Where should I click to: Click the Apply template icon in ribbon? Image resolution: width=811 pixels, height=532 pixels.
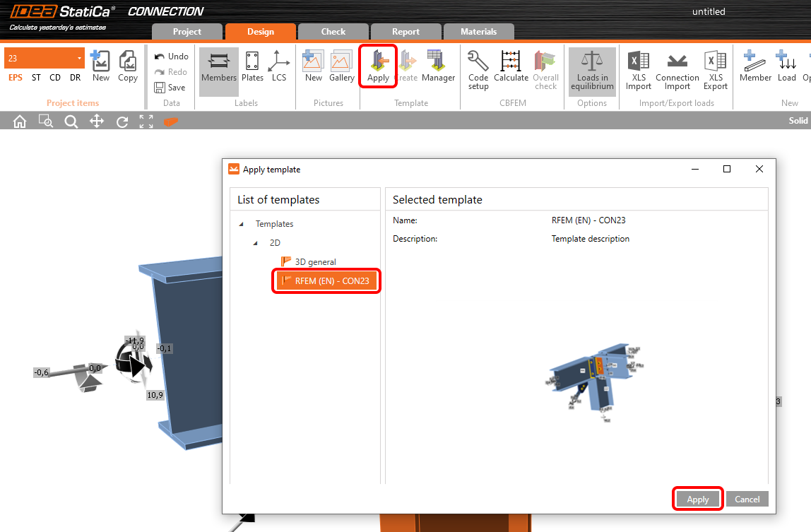point(378,66)
